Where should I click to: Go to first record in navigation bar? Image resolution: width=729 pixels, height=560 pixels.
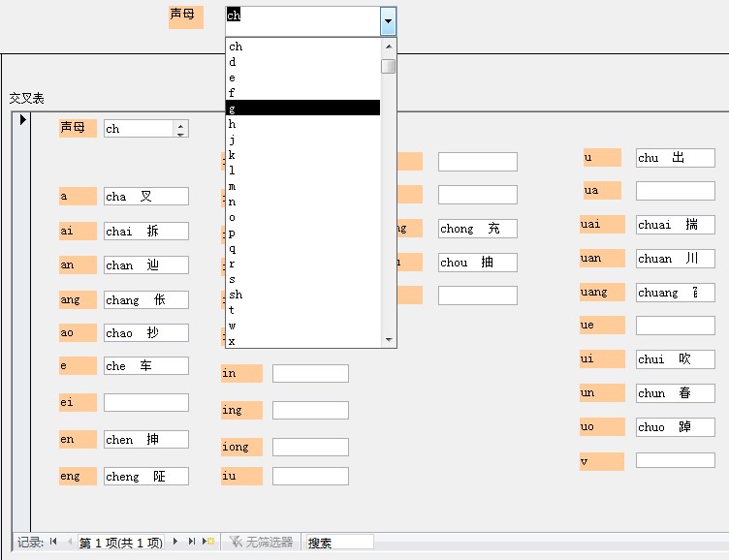point(53,542)
